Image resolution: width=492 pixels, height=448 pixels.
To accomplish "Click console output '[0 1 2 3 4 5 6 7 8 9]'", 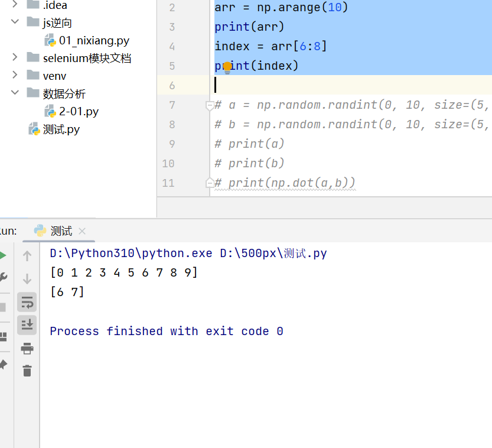I will pos(124,272).
